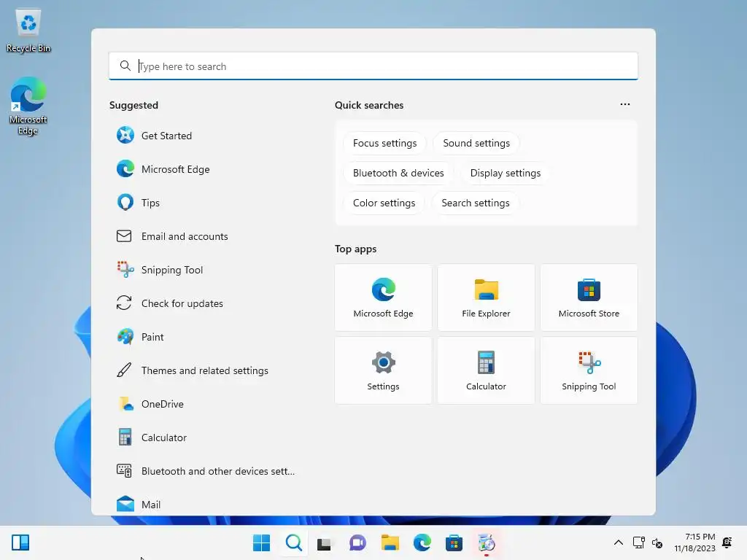This screenshot has width=747, height=560.
Task: Select Check for updates suggestion
Action: [207, 303]
